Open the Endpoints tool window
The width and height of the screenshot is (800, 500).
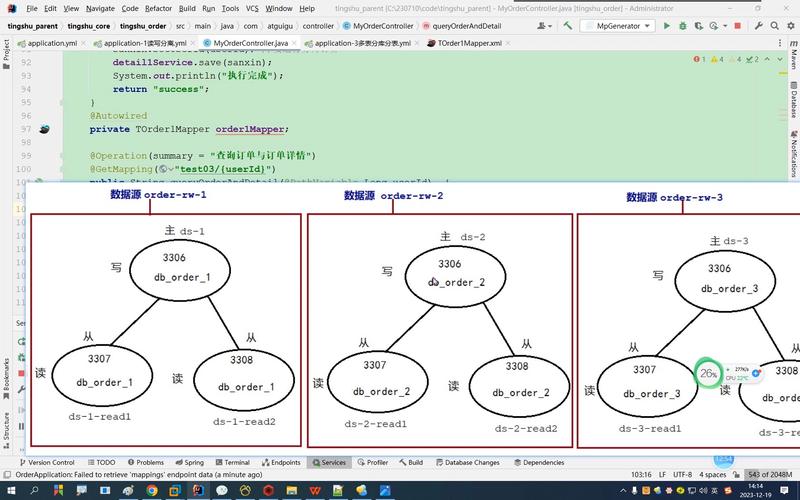pyautogui.click(x=281, y=462)
